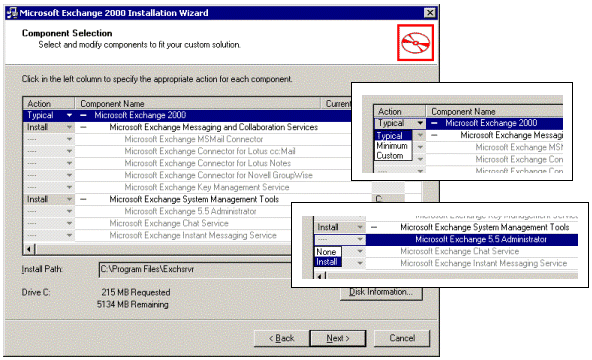Cancel the installation wizard
Image resolution: width=592 pixels, height=360 pixels.
coord(402,338)
